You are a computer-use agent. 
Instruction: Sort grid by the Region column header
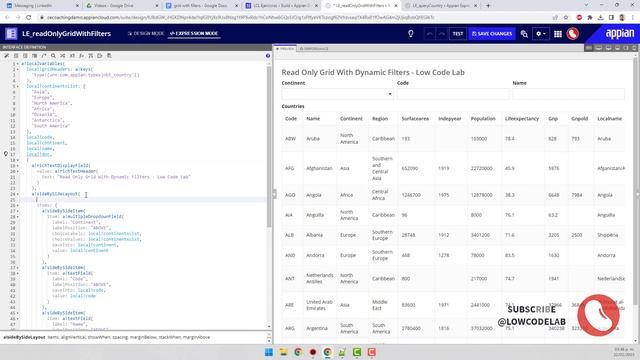pos(380,118)
